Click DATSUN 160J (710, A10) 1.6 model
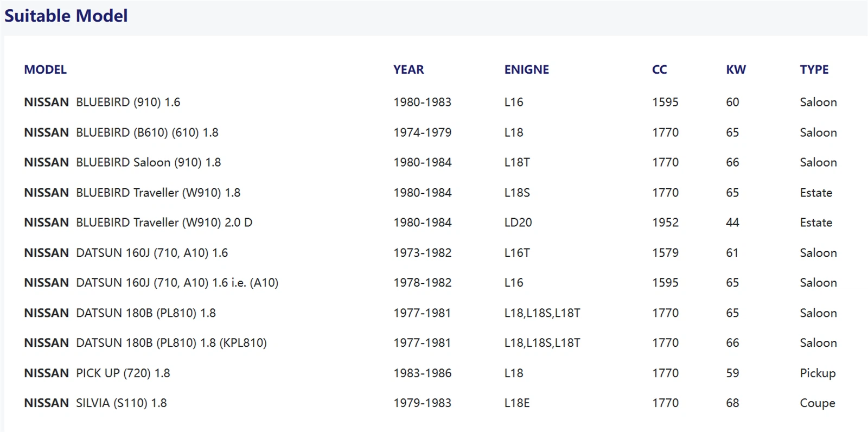868x432 pixels. pyautogui.click(x=152, y=253)
